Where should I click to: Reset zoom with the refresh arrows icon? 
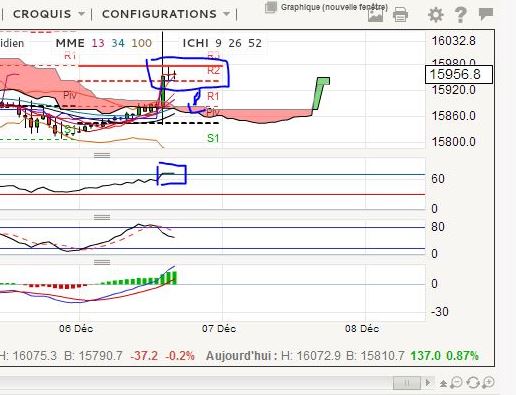473,383
